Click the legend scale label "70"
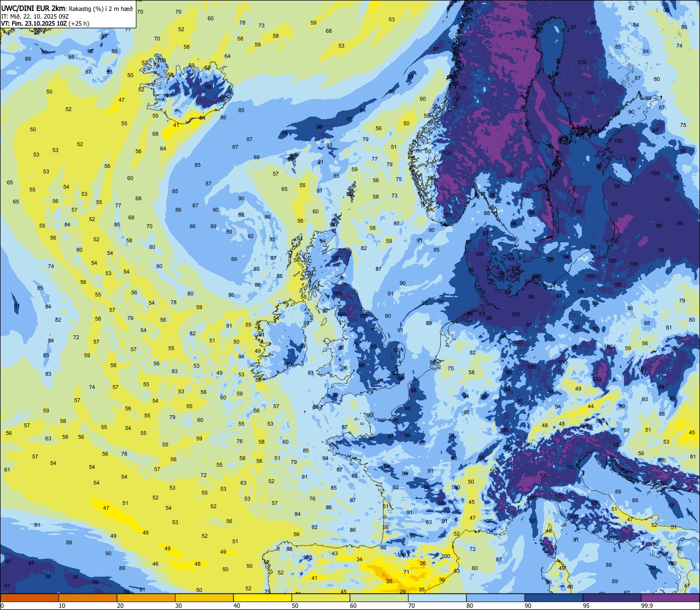 click(411, 606)
